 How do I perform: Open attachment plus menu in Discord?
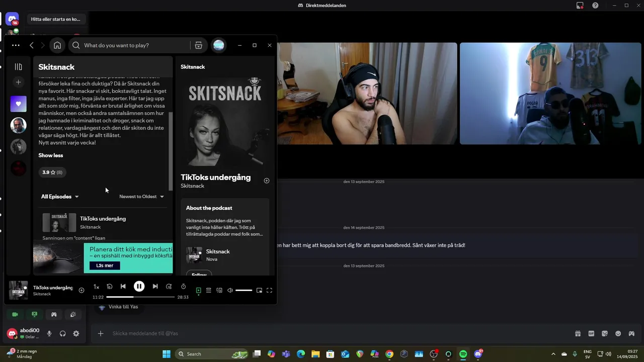coord(101,333)
